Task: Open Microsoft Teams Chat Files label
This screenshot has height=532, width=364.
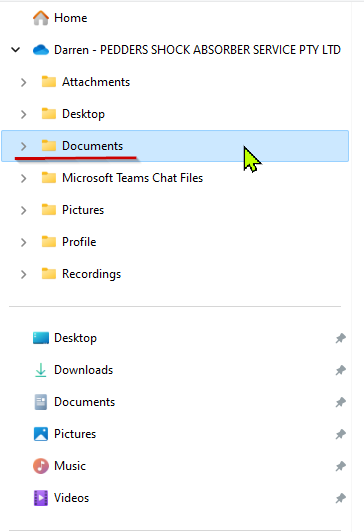Action: coord(133,178)
